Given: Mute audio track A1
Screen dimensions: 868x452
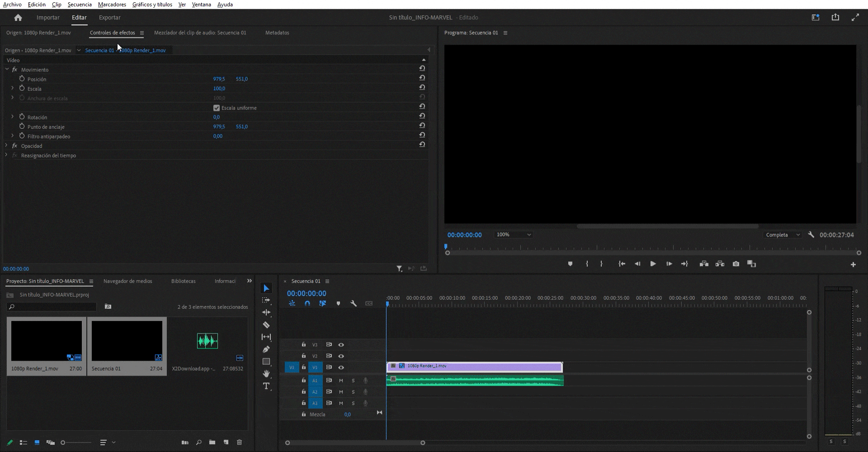Looking at the screenshot, I should [341, 381].
